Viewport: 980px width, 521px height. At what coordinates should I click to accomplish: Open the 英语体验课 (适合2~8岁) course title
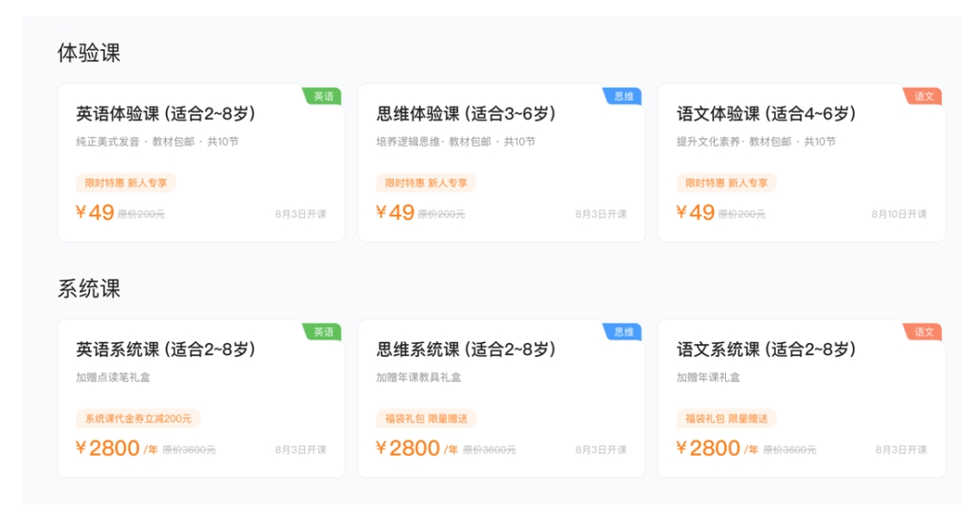point(166,113)
